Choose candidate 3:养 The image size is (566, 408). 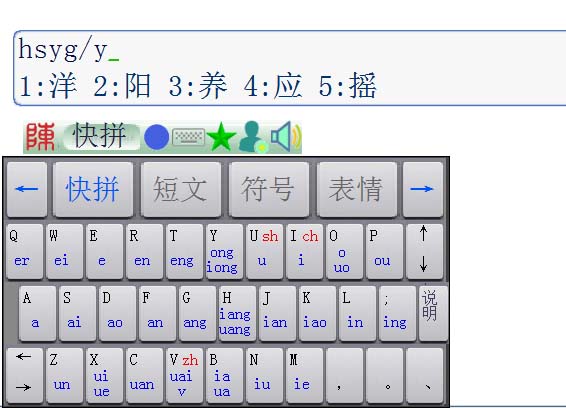[x=198, y=86]
